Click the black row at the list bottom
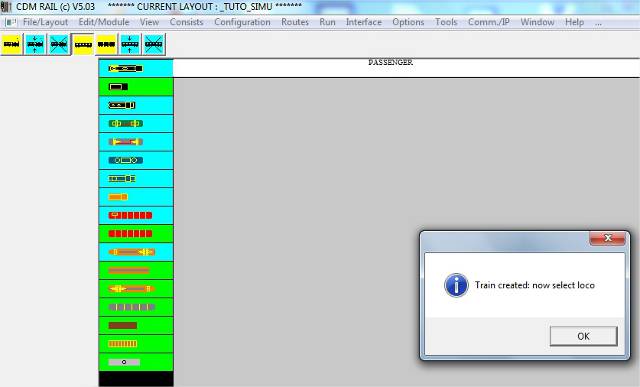Image resolution: width=640 pixels, height=387 pixels. (x=136, y=379)
